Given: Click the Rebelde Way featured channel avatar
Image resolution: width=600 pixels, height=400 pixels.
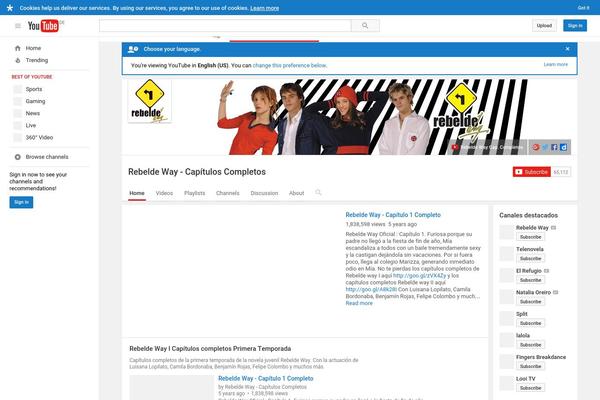Looking at the screenshot, I should point(507,232).
